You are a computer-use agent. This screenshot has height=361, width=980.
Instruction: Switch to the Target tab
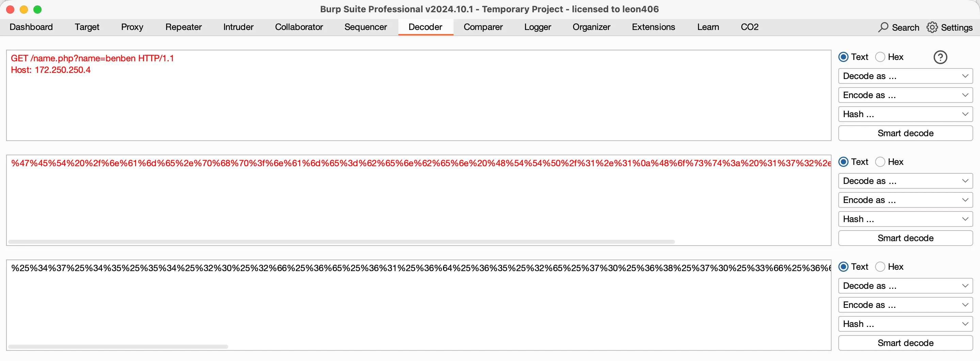(87, 27)
